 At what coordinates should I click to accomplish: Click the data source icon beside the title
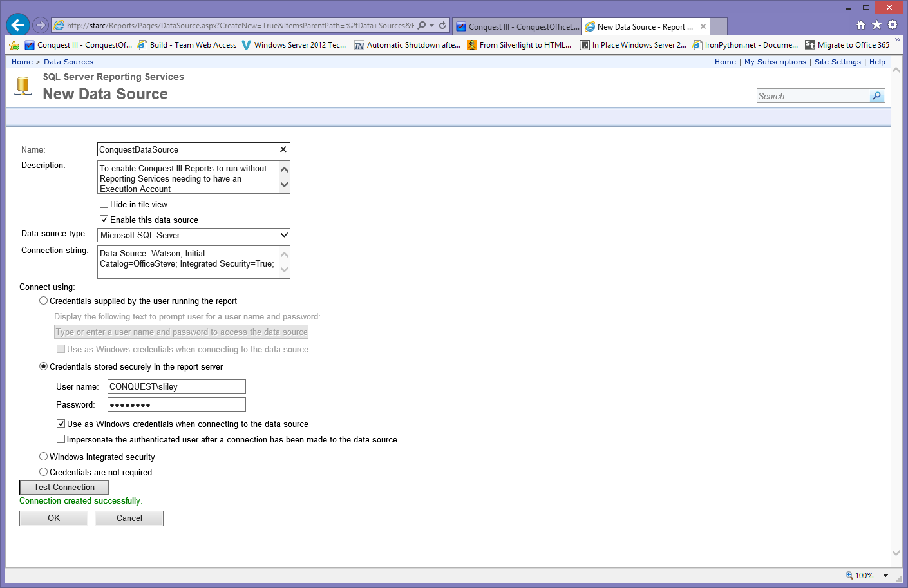tap(23, 86)
